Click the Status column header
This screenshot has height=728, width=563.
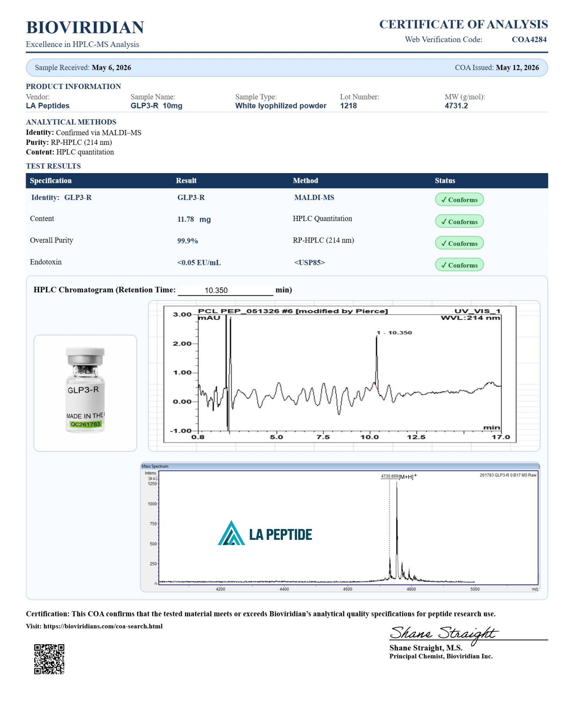click(x=444, y=181)
